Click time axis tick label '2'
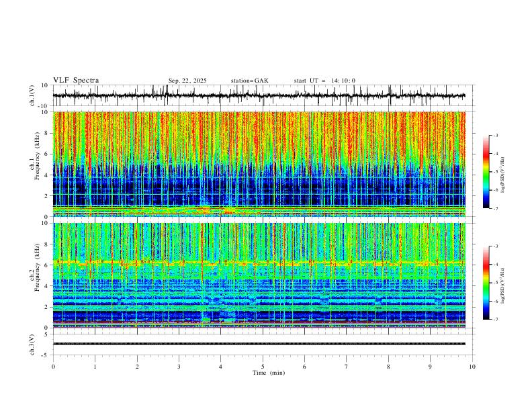Image resolution: width=532 pixels, height=411 pixels. (x=137, y=367)
